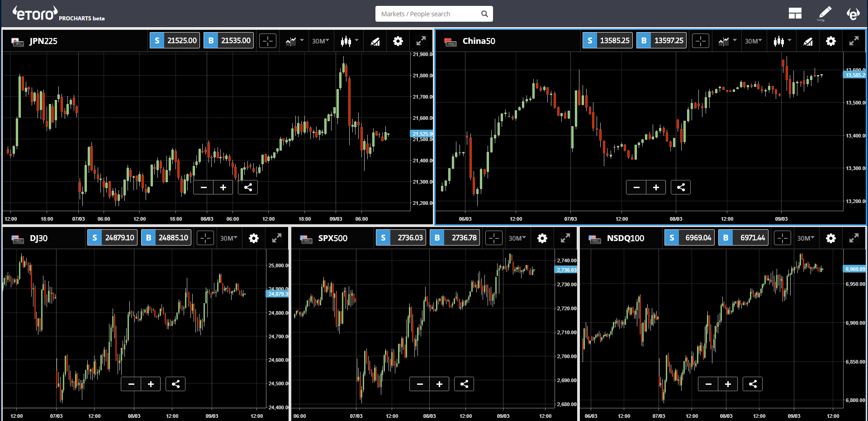Screen dimensions: 868x421
Task: Open the eToro logo icon at top right
Action: tap(853, 14)
